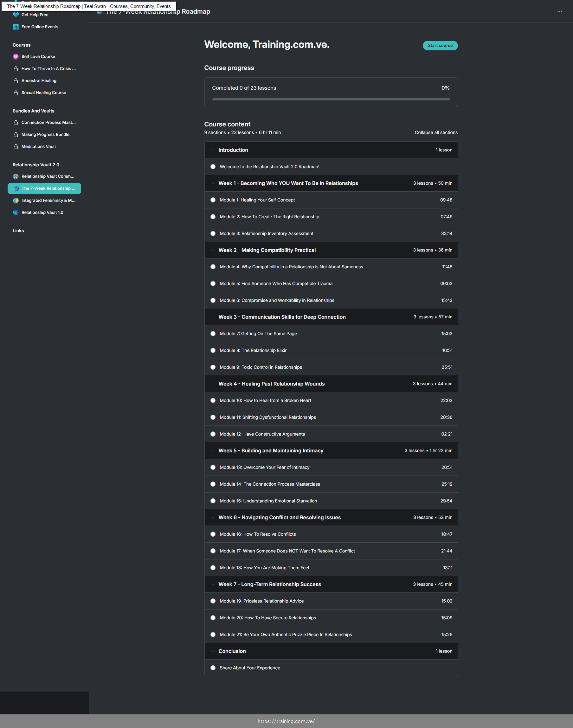Open Relationship Vault 1.0 in sidebar
573x728 pixels.
42,212
